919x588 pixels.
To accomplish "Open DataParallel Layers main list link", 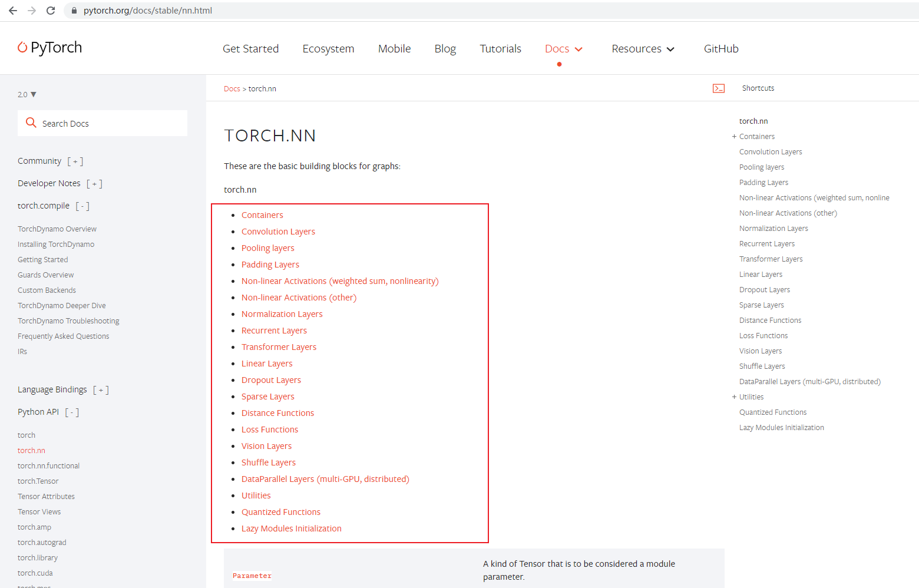I will coord(325,479).
